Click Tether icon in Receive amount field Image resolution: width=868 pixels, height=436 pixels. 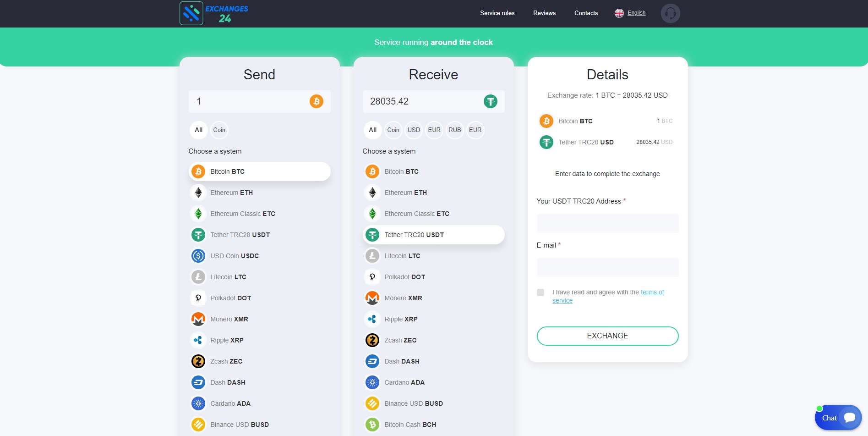click(491, 101)
